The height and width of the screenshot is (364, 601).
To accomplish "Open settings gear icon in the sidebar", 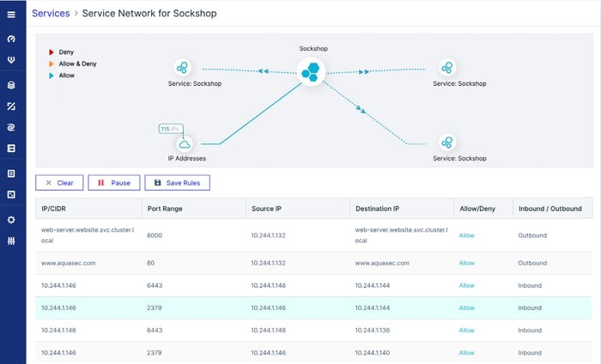I will pyautogui.click(x=11, y=220).
